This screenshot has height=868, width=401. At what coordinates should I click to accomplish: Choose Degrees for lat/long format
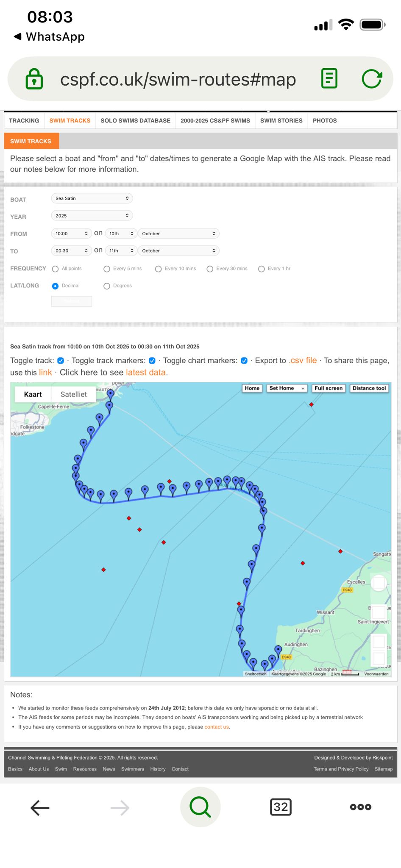pos(107,286)
